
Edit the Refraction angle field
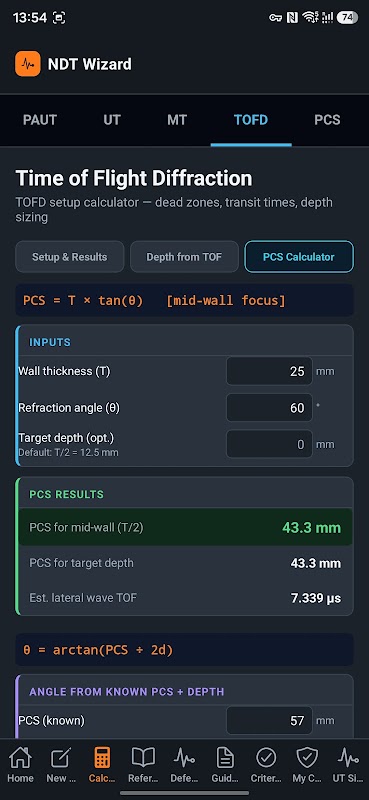click(x=269, y=408)
